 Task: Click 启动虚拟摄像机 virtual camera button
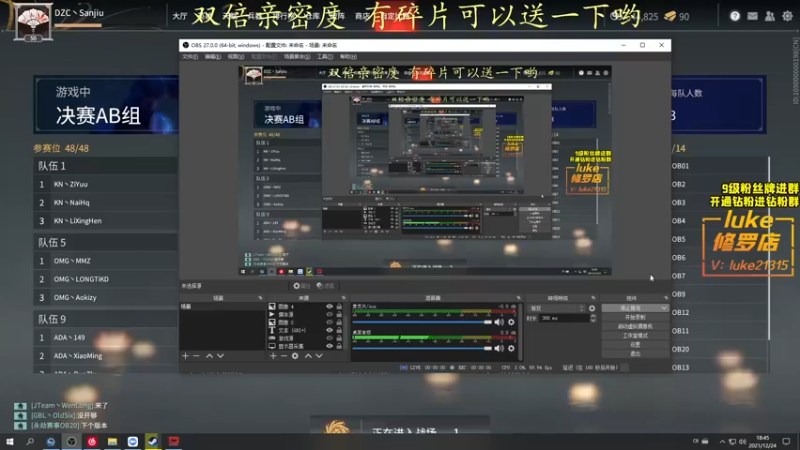pyautogui.click(x=635, y=327)
